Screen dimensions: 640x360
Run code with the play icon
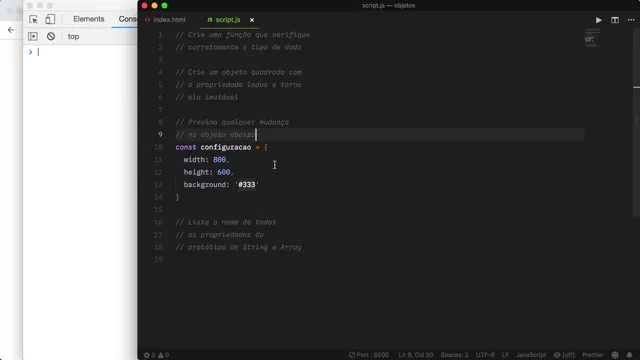pyautogui.click(x=598, y=20)
